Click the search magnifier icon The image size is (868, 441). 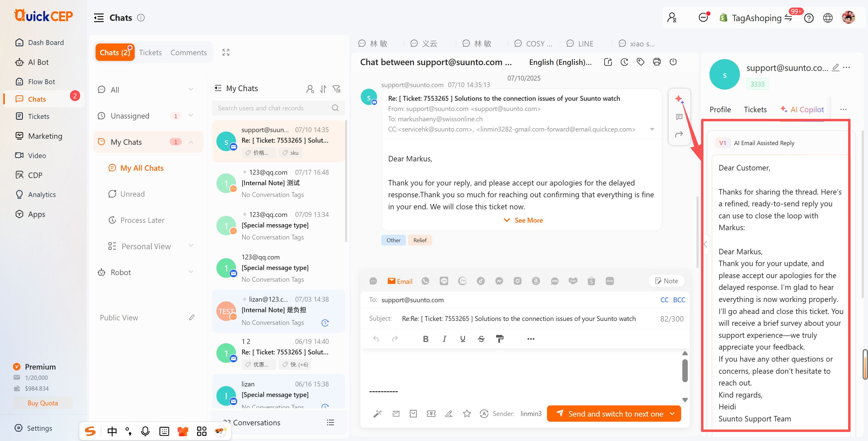(x=335, y=108)
